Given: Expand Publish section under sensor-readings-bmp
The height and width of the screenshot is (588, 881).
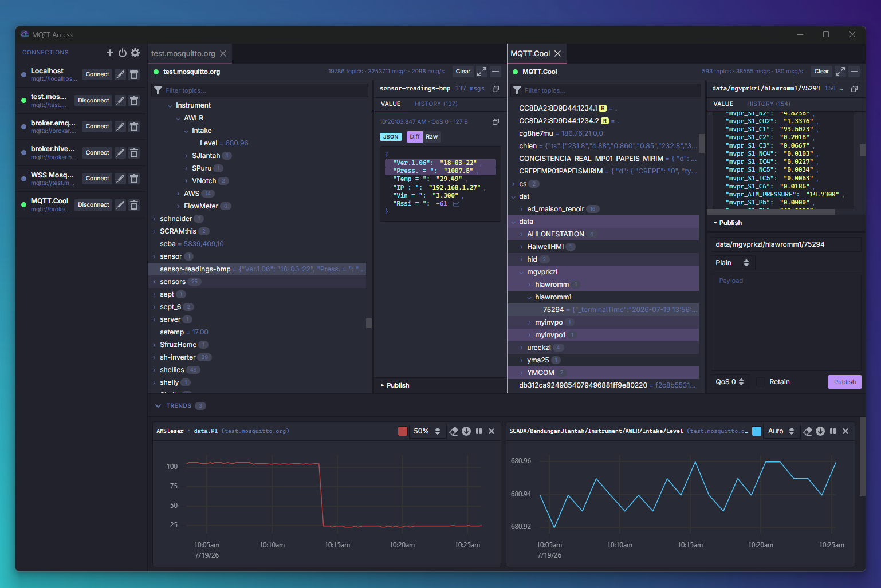Looking at the screenshot, I should 395,385.
